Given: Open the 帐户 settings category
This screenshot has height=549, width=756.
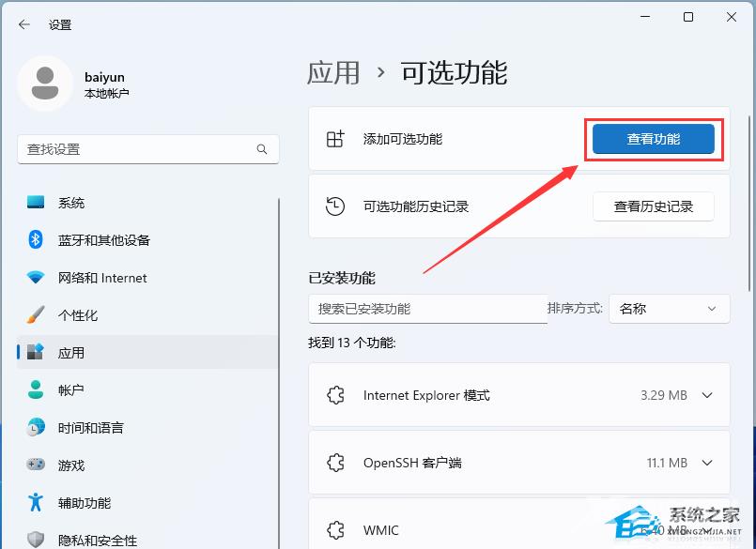Looking at the screenshot, I should [x=147, y=389].
